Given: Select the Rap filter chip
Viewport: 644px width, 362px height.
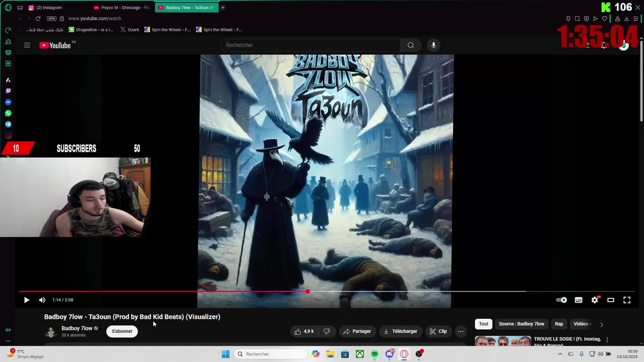Looking at the screenshot, I should tap(559, 324).
